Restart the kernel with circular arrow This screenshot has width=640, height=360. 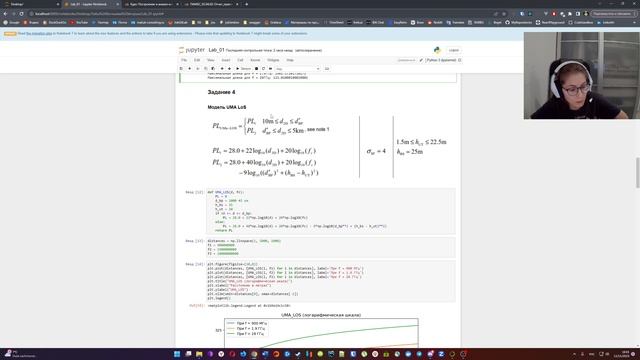tap(263, 69)
